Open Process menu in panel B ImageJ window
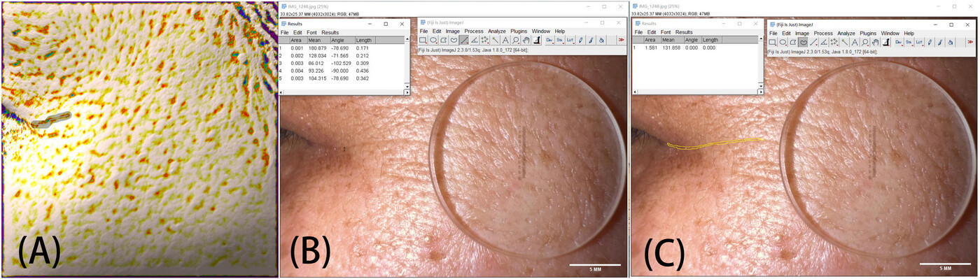Viewport: 980px width, 279px height. coord(474,31)
